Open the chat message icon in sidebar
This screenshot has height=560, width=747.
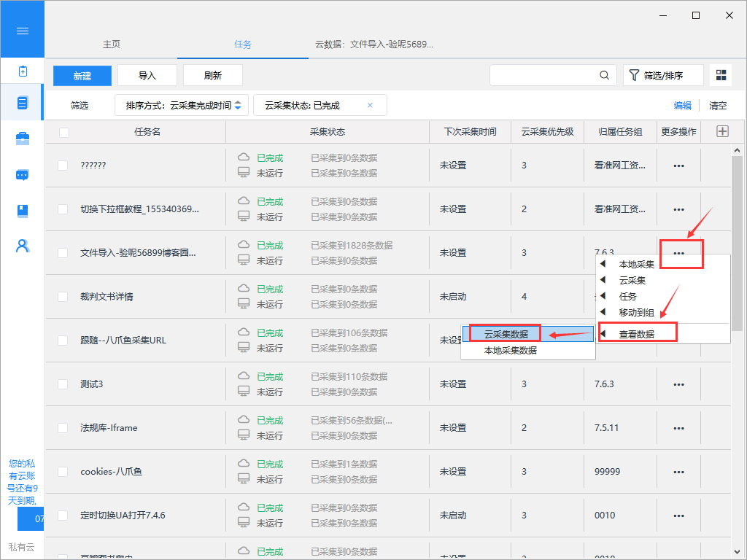pos(23,175)
